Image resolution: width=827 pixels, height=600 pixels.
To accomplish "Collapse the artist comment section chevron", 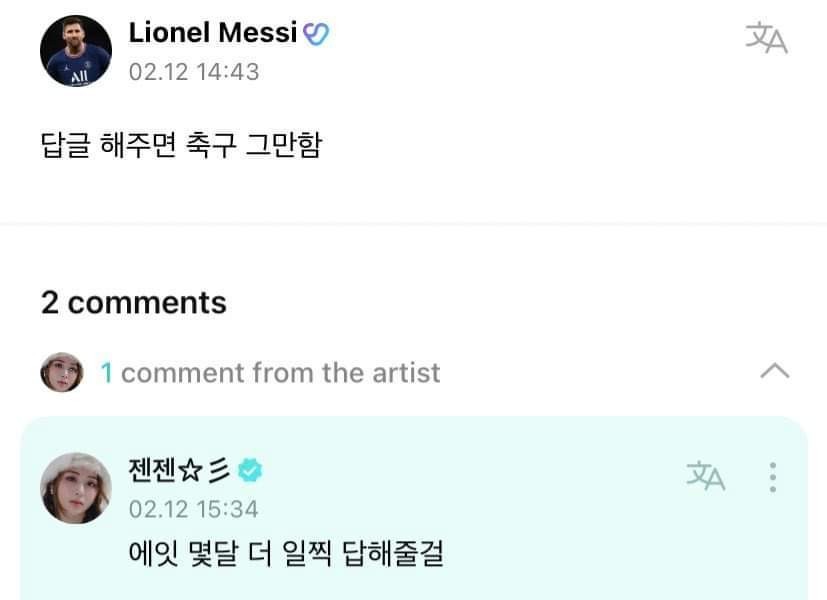I will pyautogui.click(x=774, y=372).
